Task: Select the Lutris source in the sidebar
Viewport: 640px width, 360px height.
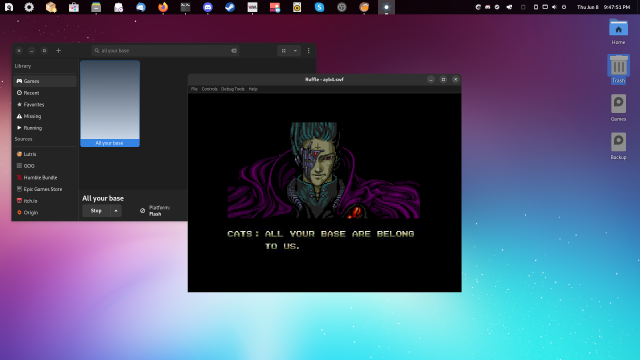Action: 45,154
